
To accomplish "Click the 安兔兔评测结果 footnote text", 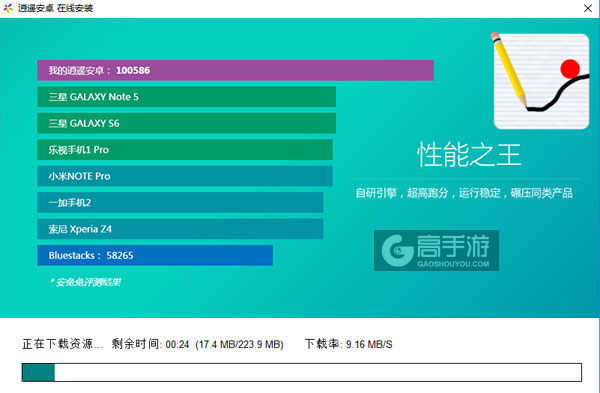I will pos(85,282).
